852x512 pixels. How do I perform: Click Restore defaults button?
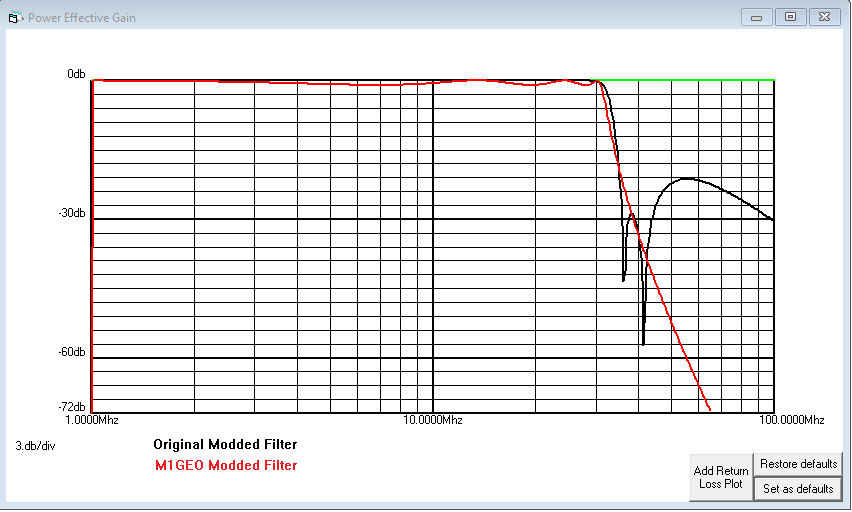click(x=798, y=464)
